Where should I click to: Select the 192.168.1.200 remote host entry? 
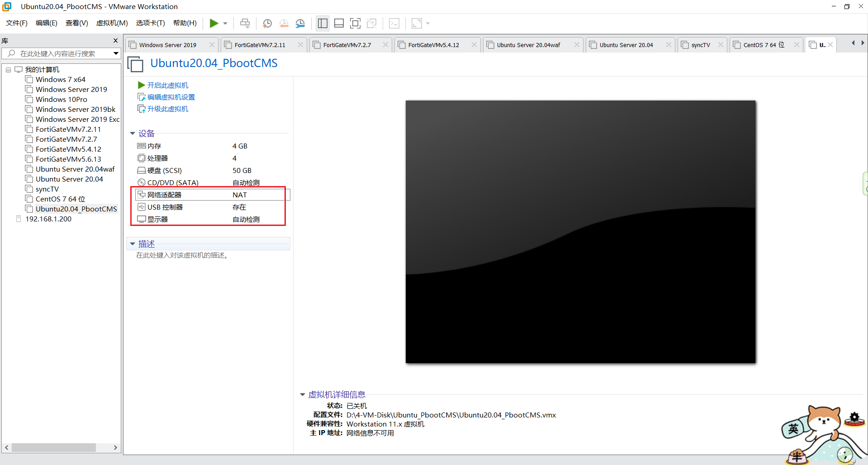coord(48,219)
